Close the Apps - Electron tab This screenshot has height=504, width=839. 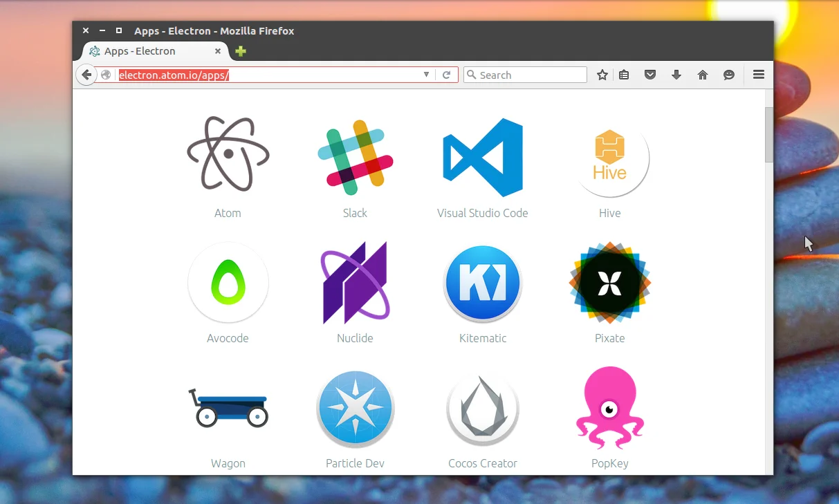[x=218, y=51]
